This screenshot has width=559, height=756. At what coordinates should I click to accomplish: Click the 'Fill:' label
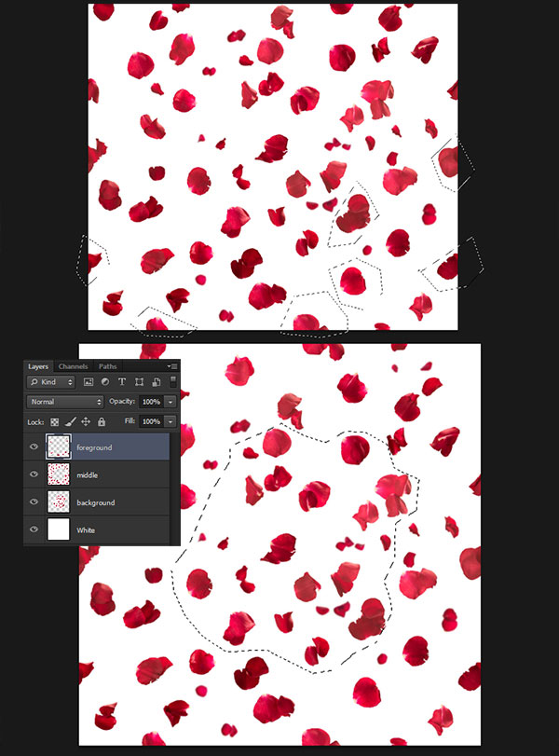click(130, 421)
